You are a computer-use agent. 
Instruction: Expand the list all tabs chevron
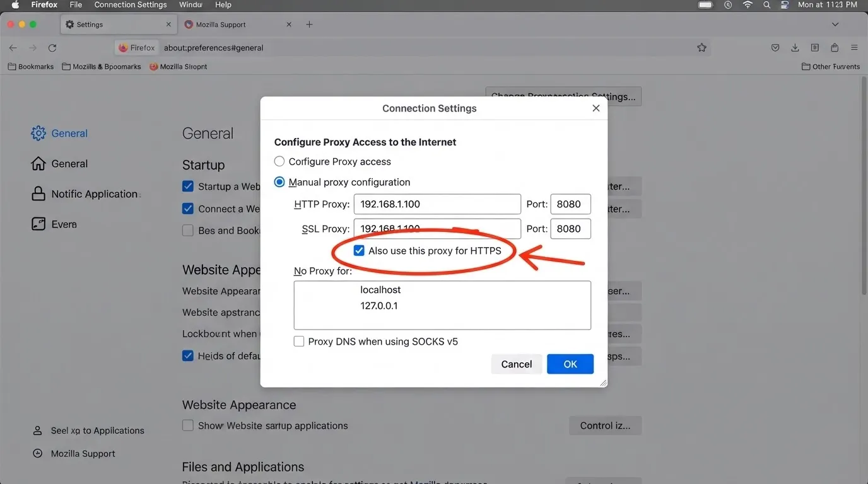pyautogui.click(x=835, y=25)
